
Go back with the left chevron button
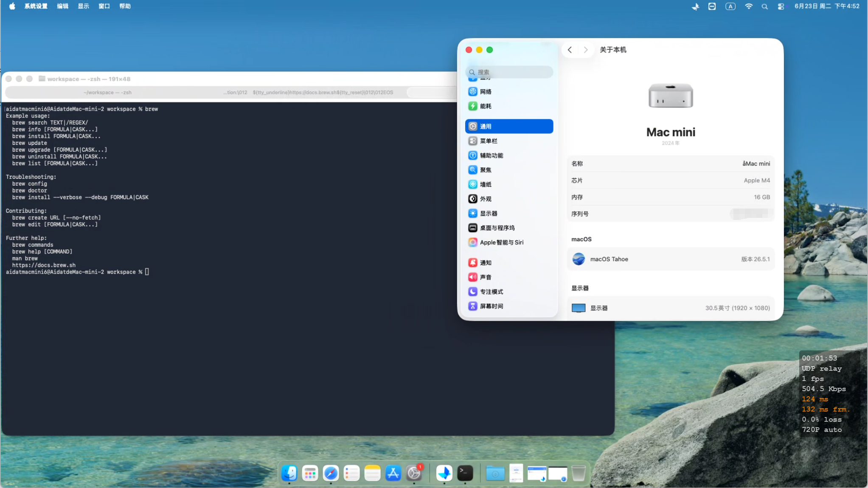(x=570, y=50)
